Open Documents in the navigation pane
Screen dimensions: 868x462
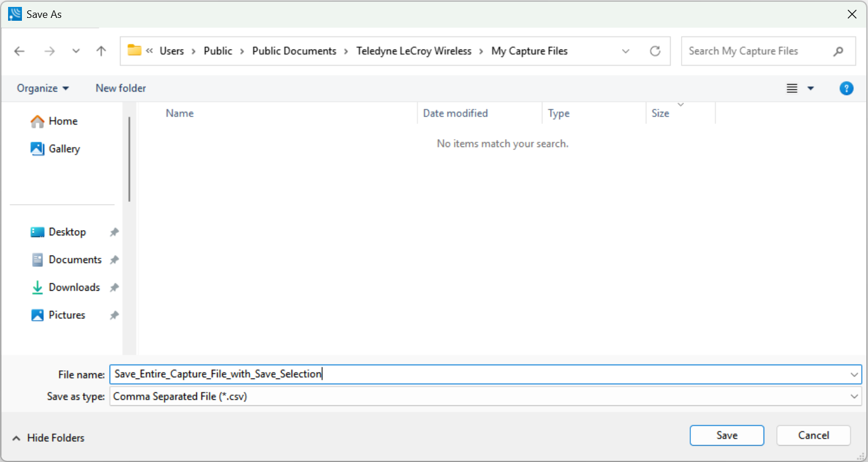(66, 260)
